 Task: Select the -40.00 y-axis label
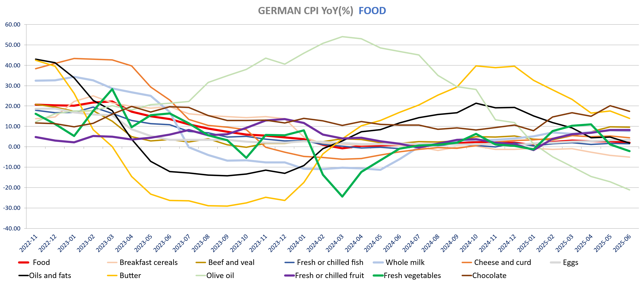coord(12,228)
